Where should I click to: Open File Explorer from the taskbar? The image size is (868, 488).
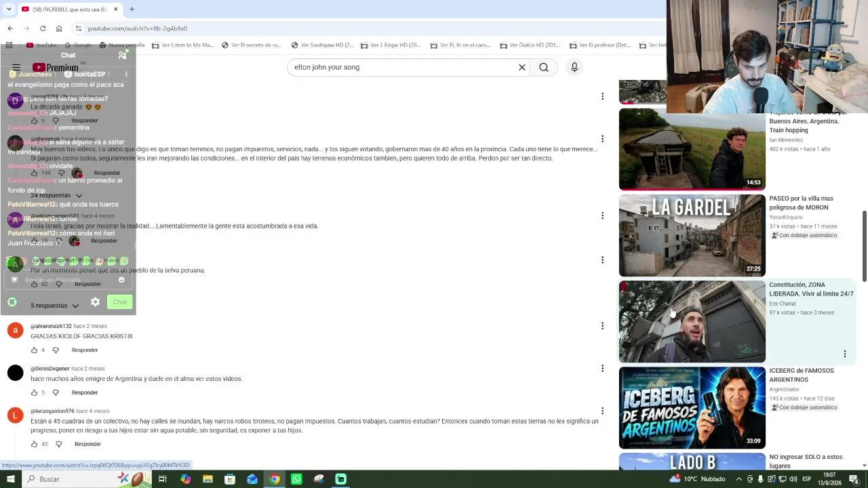(x=208, y=479)
